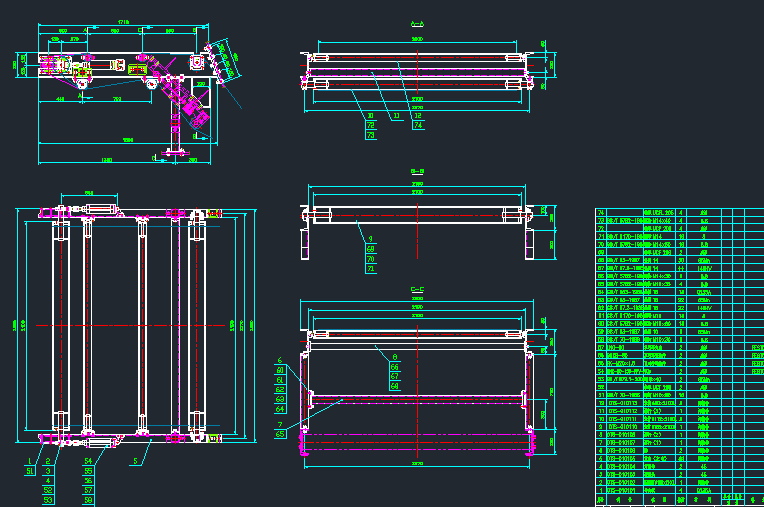The width and height of the screenshot is (764, 507).
Task: Click part balloon number 60
Action: 280,370
